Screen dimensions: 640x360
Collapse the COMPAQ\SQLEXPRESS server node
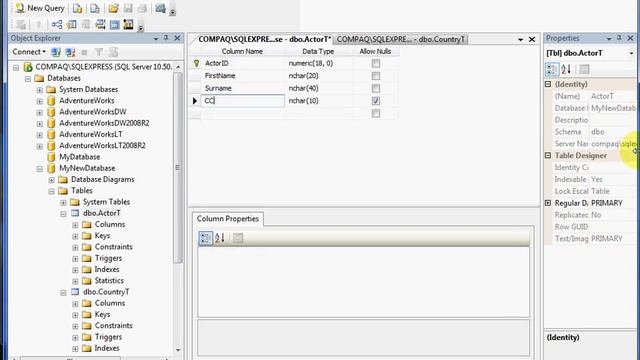16,67
